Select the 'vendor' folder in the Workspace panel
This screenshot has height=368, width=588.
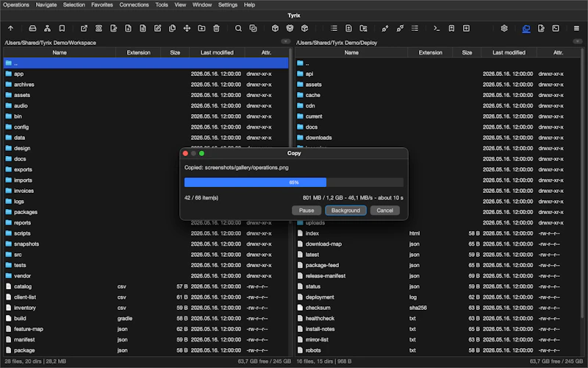(x=146, y=275)
